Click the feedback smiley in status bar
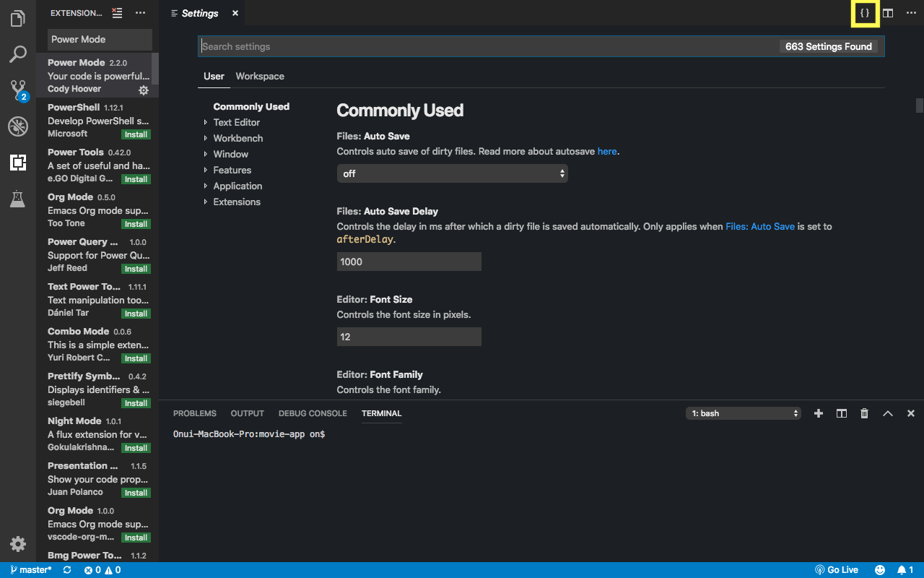 pyautogui.click(x=880, y=570)
